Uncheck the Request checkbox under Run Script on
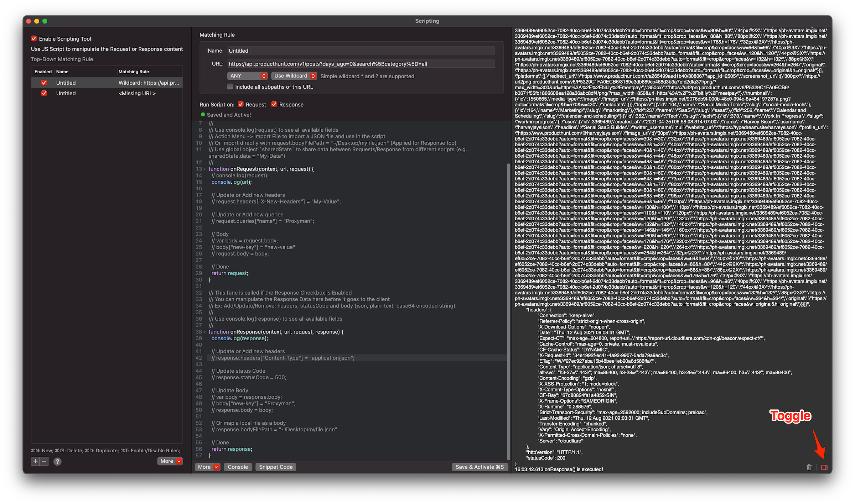This screenshot has width=855, height=504. tap(241, 104)
